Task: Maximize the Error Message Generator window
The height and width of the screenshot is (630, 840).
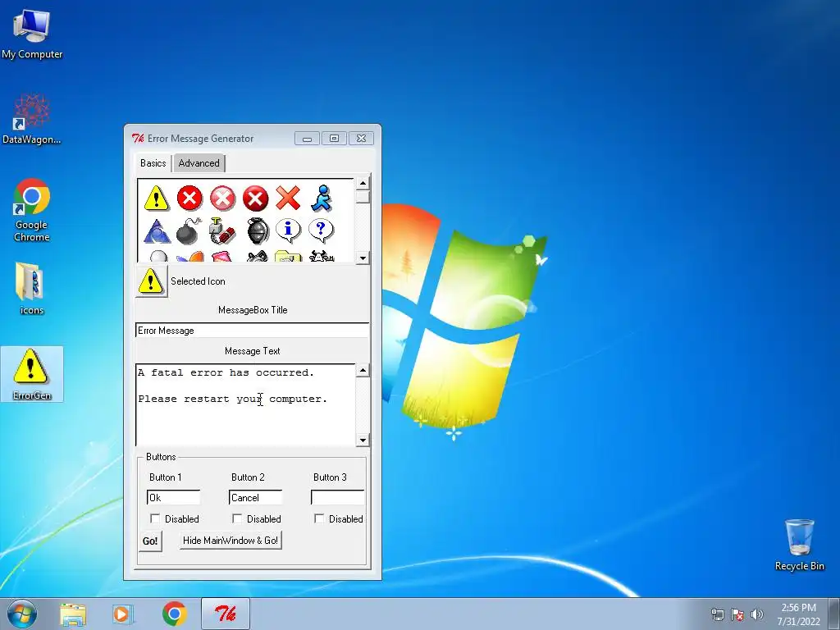Action: pyautogui.click(x=334, y=139)
